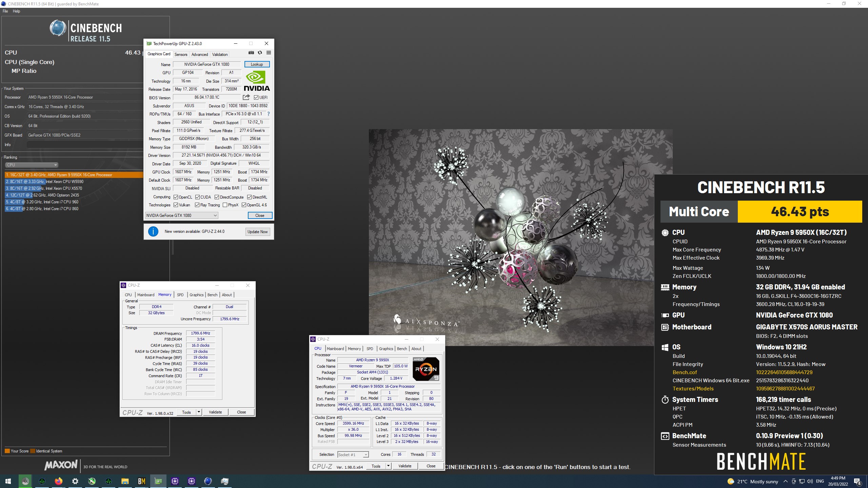Switch to Cinebench gray sphere taskbar icon
The image size is (868, 488).
coord(25,481)
